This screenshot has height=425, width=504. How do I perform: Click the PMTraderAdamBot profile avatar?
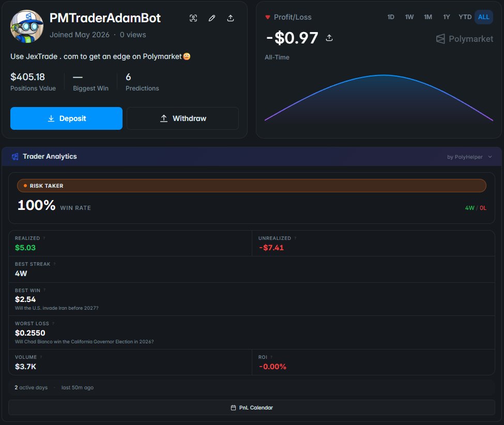coord(27,26)
